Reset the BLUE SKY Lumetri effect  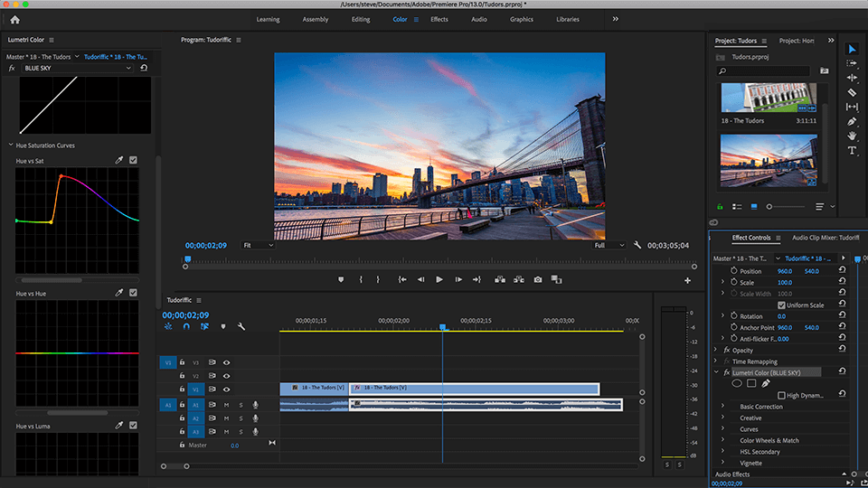pos(144,68)
